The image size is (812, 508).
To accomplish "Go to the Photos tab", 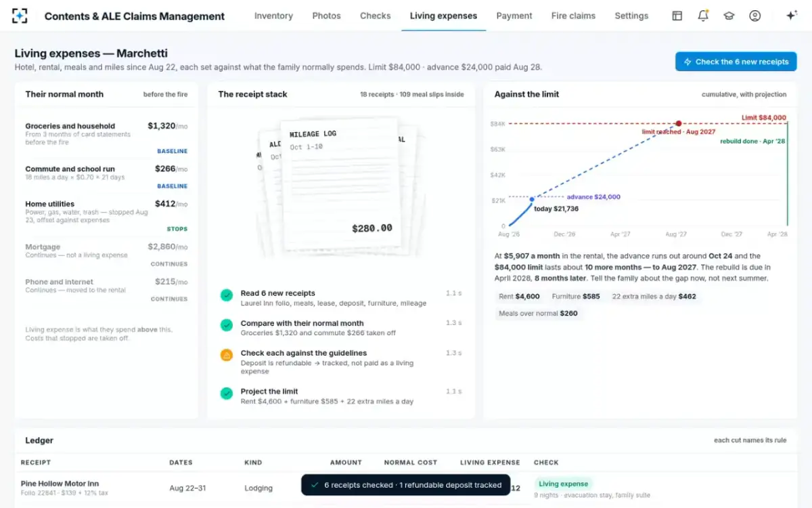I will pyautogui.click(x=326, y=16).
